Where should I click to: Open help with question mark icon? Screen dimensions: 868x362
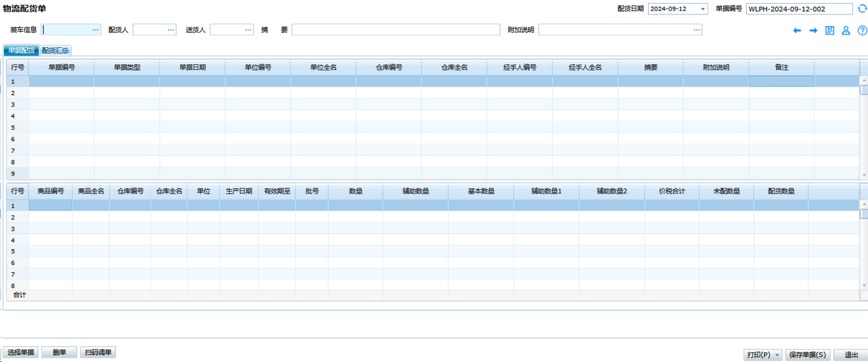[x=862, y=30]
